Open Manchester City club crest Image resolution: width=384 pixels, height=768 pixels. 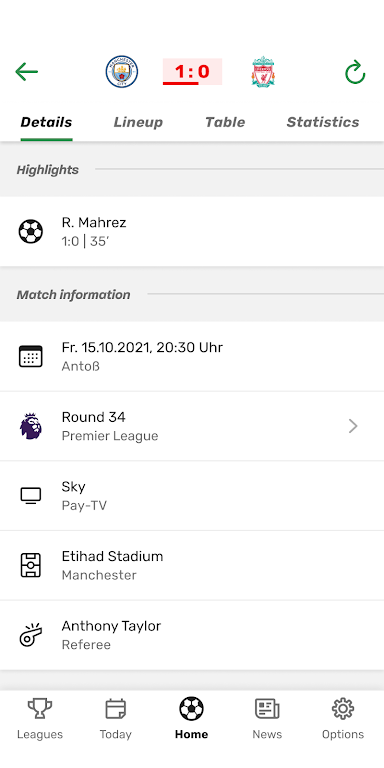pos(122,72)
